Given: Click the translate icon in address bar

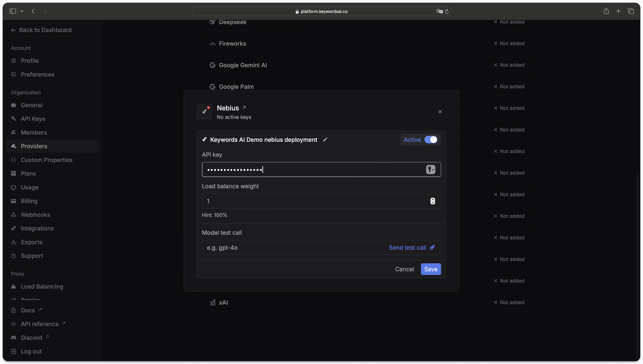Looking at the screenshot, I should 439,11.
